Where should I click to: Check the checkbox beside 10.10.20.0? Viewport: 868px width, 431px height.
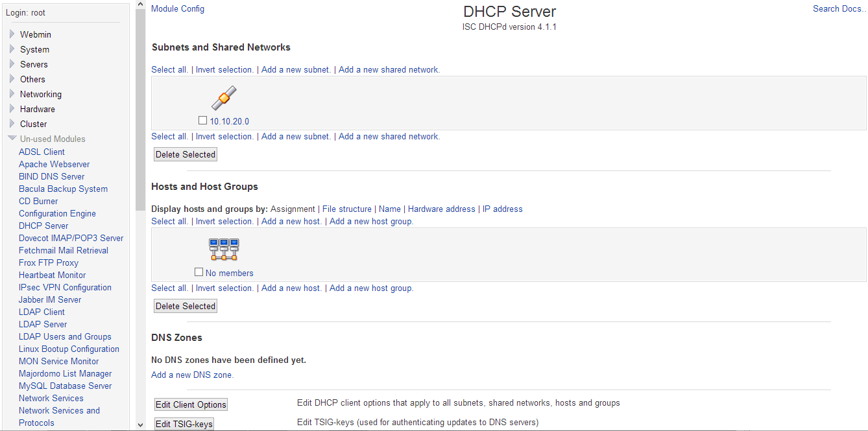pos(202,120)
